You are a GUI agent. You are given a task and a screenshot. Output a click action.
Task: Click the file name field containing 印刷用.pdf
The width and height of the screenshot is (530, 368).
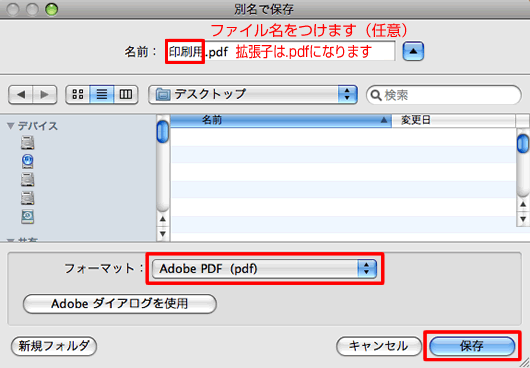[281, 51]
